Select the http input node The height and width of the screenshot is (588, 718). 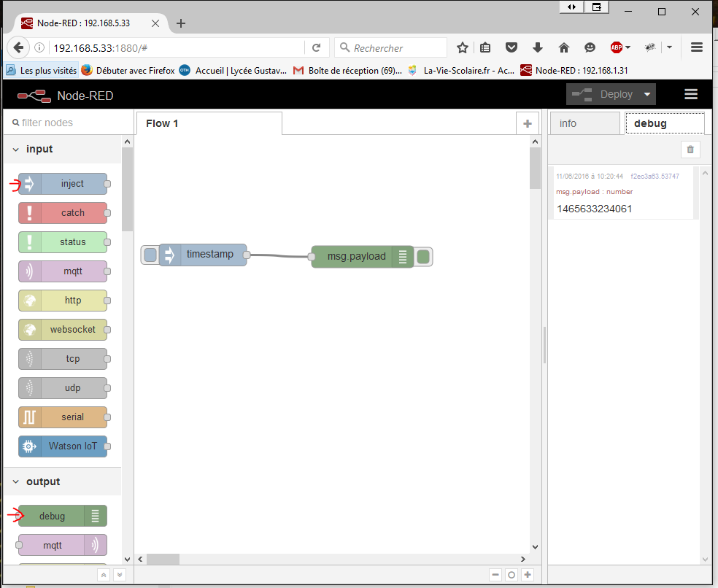63,301
